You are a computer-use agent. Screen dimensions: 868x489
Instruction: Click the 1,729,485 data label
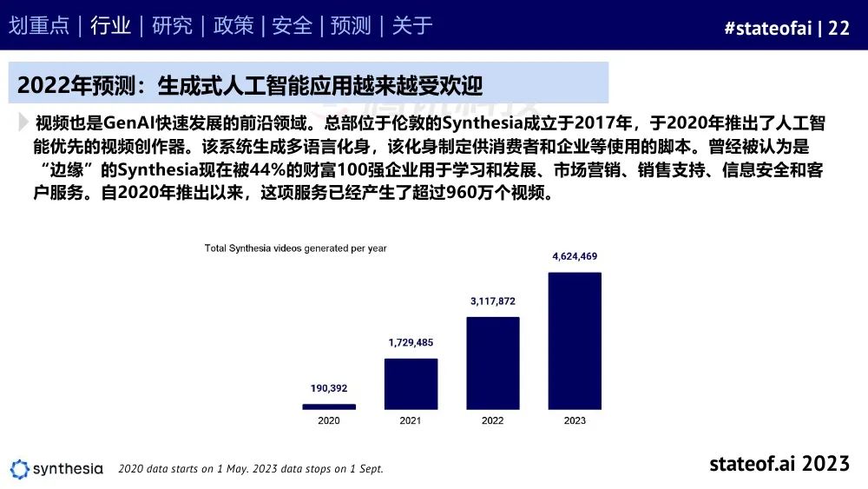tap(411, 342)
